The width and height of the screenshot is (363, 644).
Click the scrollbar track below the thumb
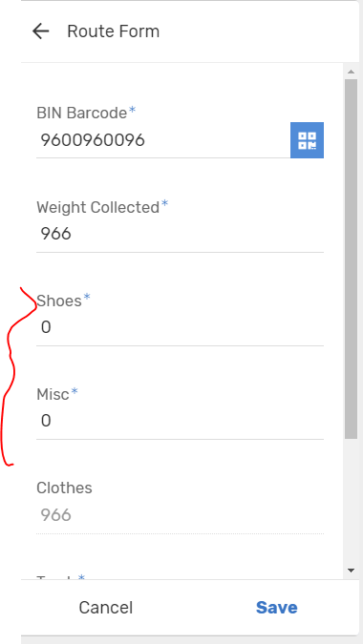click(352, 501)
